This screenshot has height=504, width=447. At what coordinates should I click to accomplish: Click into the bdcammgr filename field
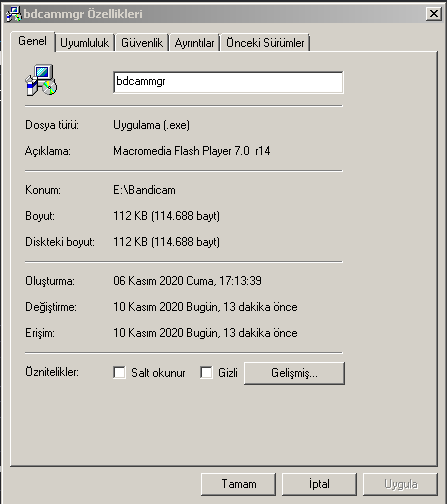click(228, 82)
